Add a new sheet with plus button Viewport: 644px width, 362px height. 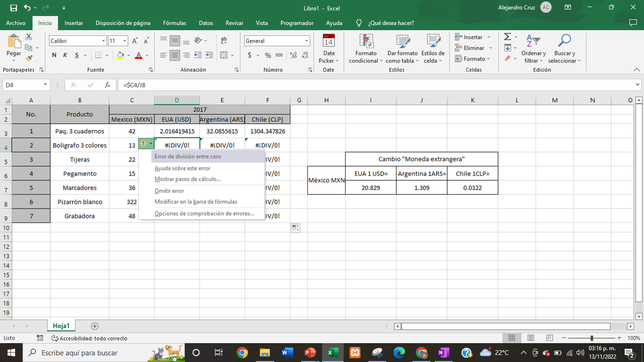coord(94,326)
